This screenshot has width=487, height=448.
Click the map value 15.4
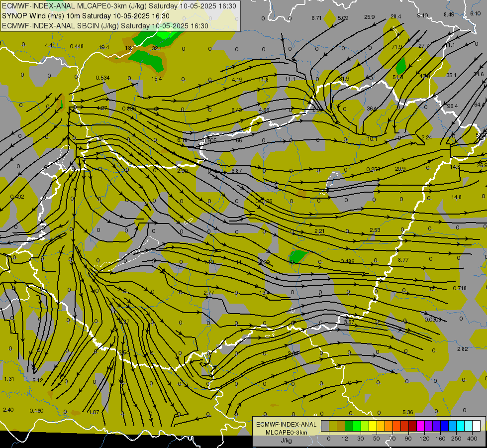tap(157, 79)
